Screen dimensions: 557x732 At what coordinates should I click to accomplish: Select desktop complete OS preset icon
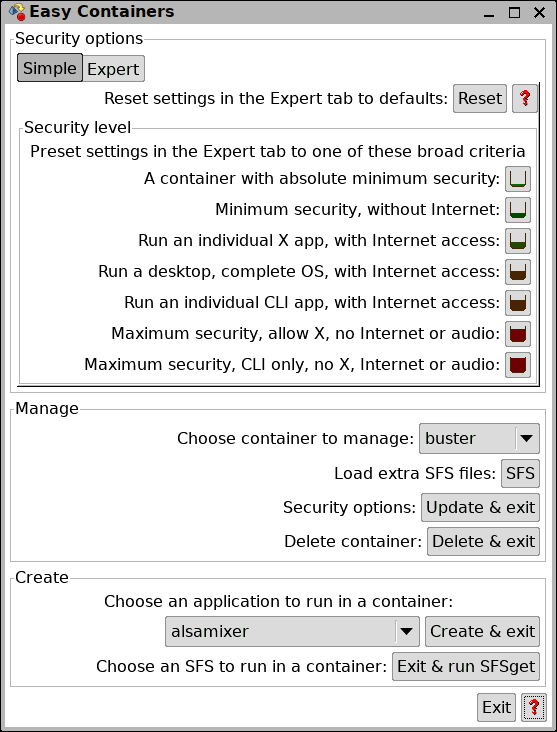(x=518, y=272)
